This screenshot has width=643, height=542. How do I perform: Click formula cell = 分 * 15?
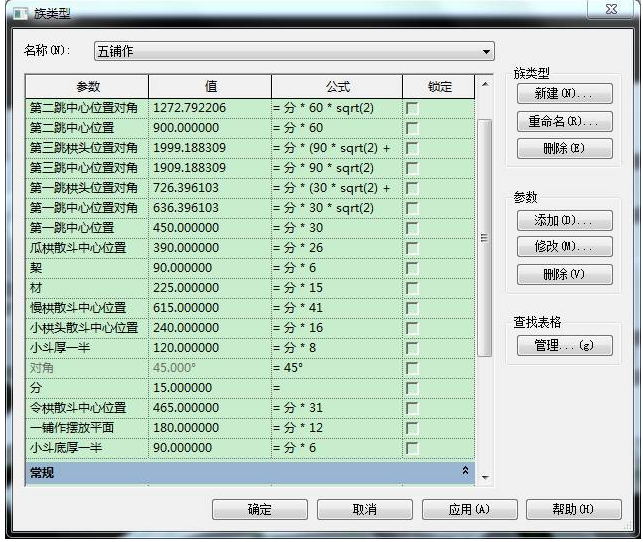coord(337,288)
